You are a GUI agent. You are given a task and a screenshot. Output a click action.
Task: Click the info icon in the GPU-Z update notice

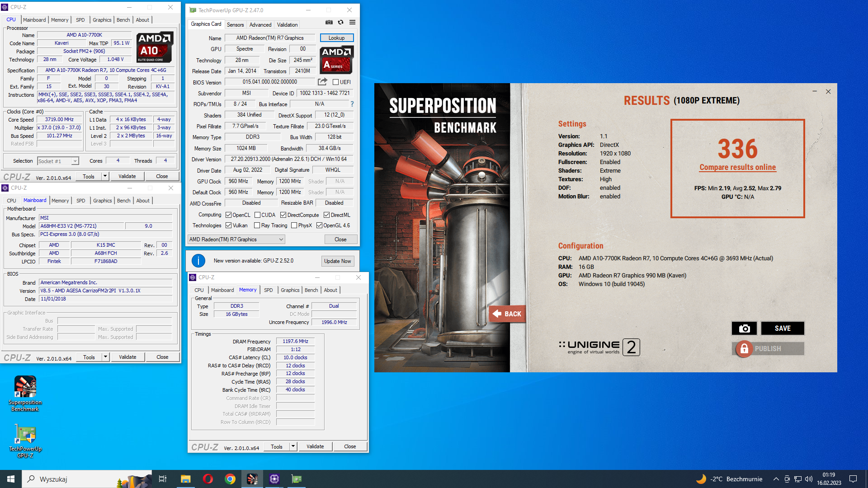point(198,261)
